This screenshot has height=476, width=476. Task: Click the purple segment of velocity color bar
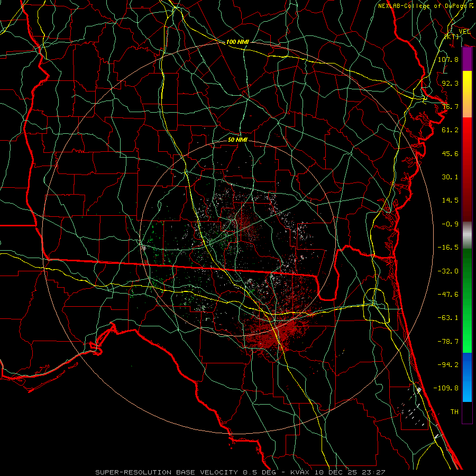(467, 59)
